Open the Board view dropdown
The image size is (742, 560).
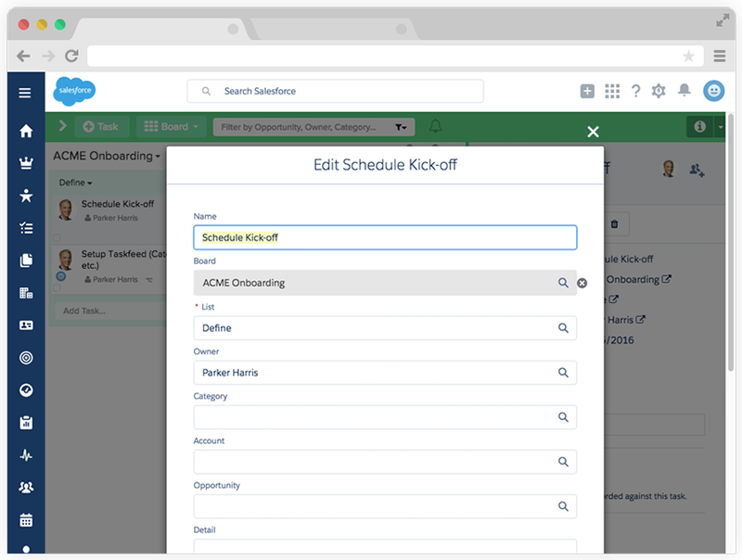click(172, 127)
